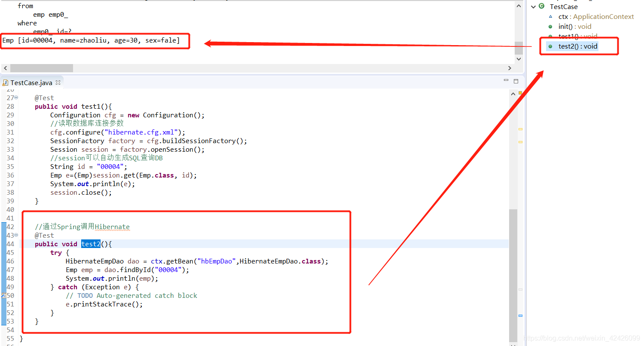Image resolution: width=644 pixels, height=346 pixels.
Task: Click the green method icon for test2()
Action: tap(550, 46)
